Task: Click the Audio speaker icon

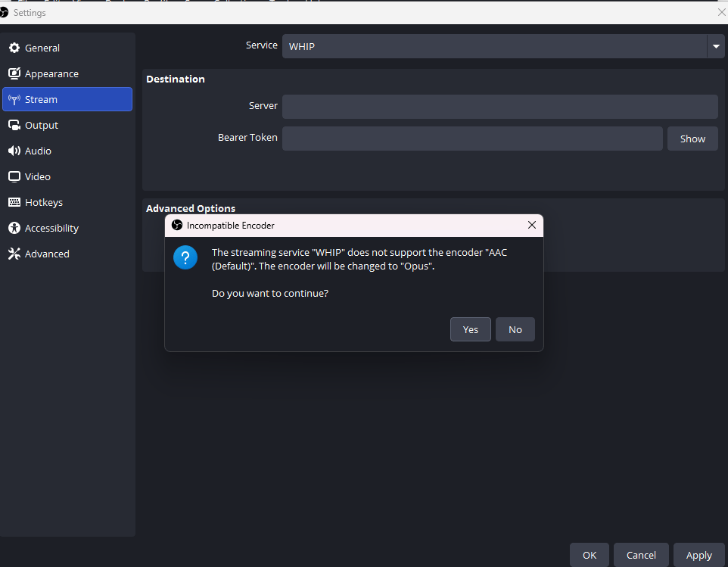Action: pyautogui.click(x=14, y=151)
